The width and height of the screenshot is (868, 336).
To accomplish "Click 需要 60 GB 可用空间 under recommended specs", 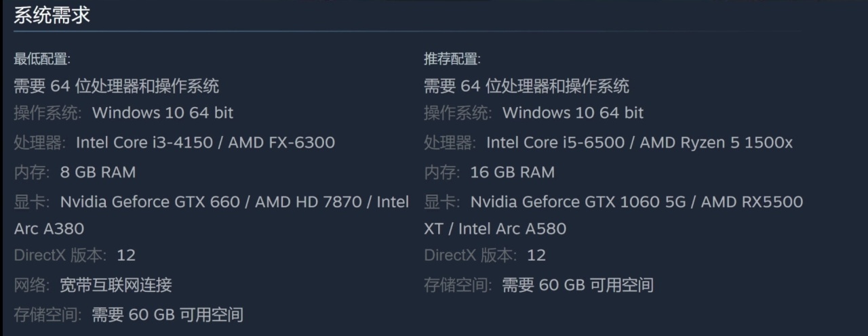I will pos(578,285).
